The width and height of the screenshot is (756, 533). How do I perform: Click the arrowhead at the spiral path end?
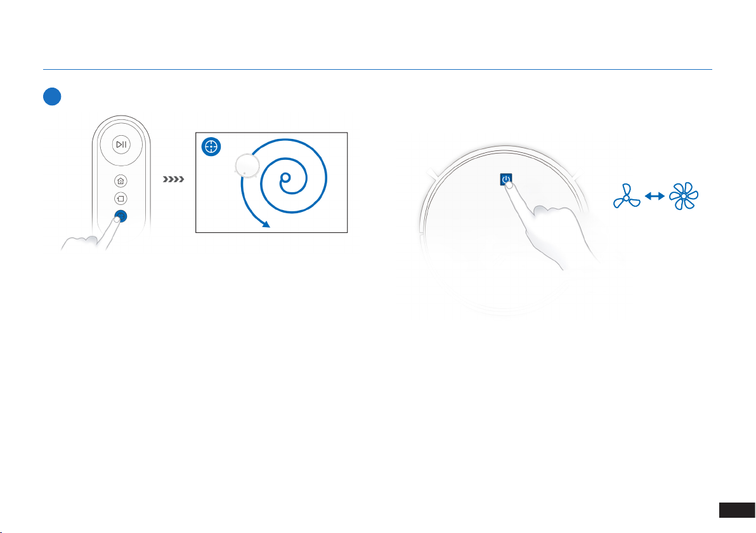click(x=266, y=224)
